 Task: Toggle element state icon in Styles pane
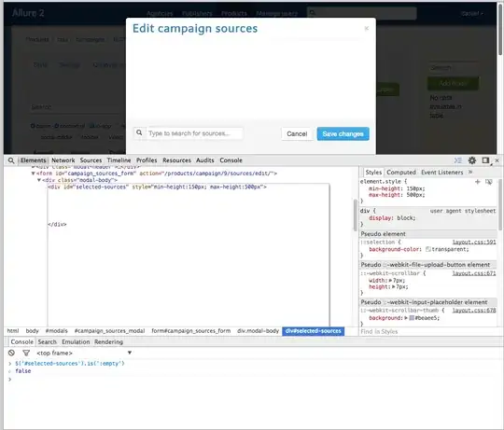point(488,182)
